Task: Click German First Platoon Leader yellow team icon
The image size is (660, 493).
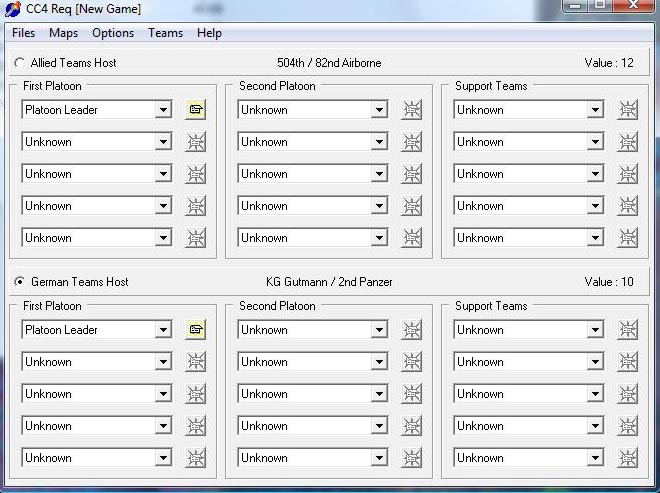Action: coord(195,330)
